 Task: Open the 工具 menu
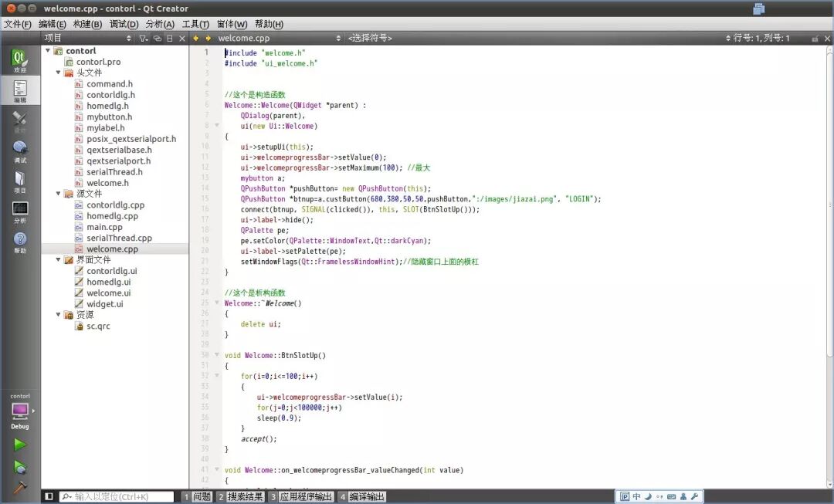pyautogui.click(x=196, y=24)
